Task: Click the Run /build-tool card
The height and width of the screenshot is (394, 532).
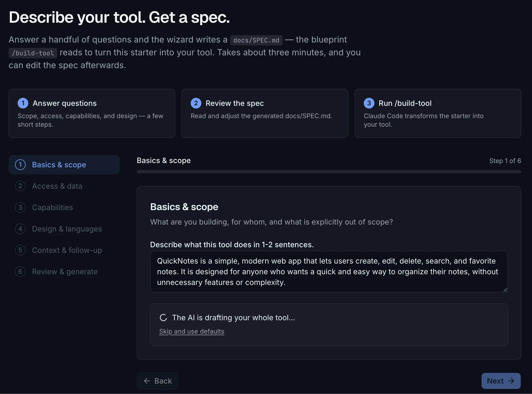Action: [x=438, y=113]
